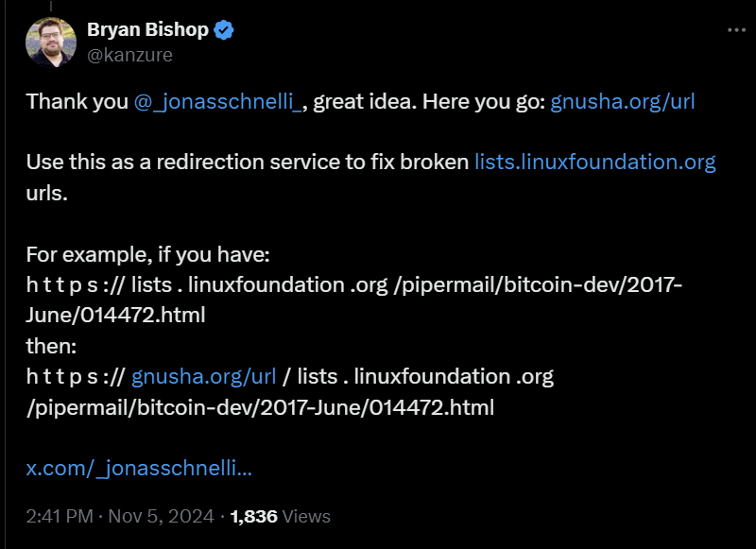Open the quoted x.com/_jonasschnelli… link

pos(139,468)
